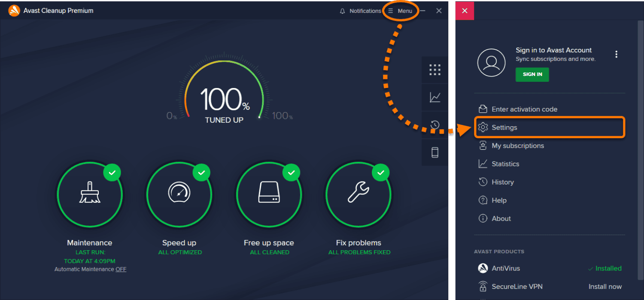The image size is (644, 300).
Task: Click the TODAY AT 4:09PM text
Action: click(90, 261)
